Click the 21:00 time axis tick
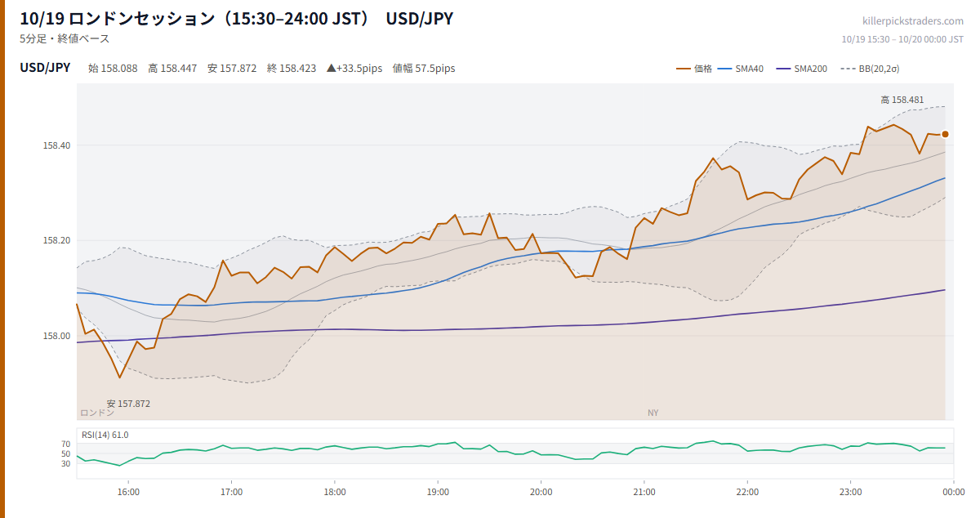The height and width of the screenshot is (518, 980). 644,492
